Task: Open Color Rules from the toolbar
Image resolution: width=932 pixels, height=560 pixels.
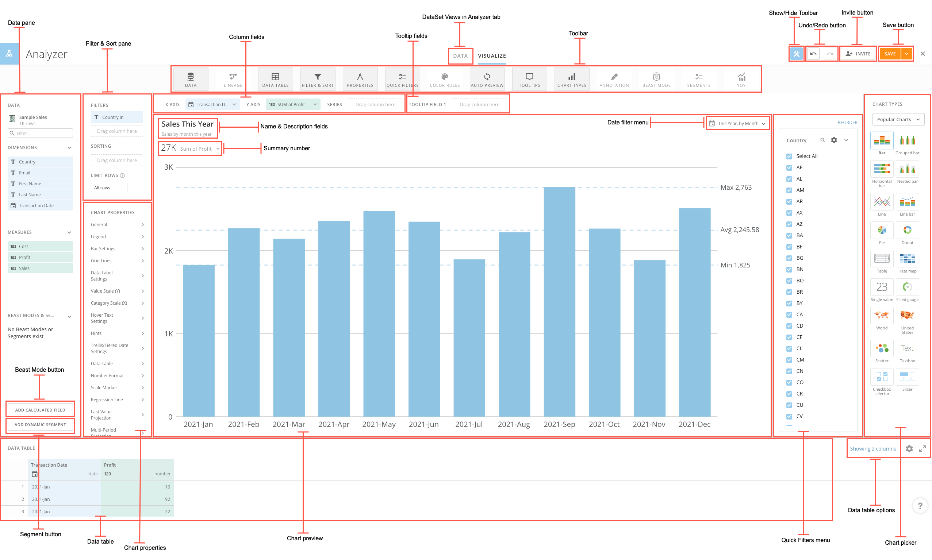Action: click(x=445, y=79)
